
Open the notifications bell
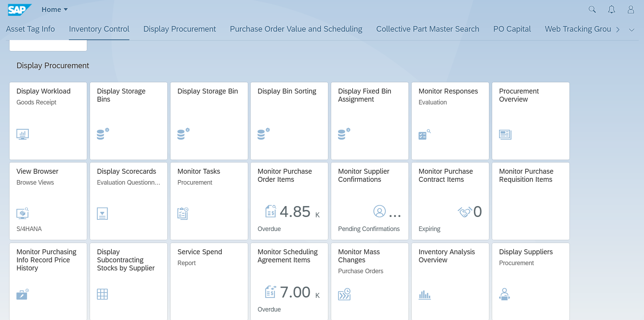pos(611,9)
